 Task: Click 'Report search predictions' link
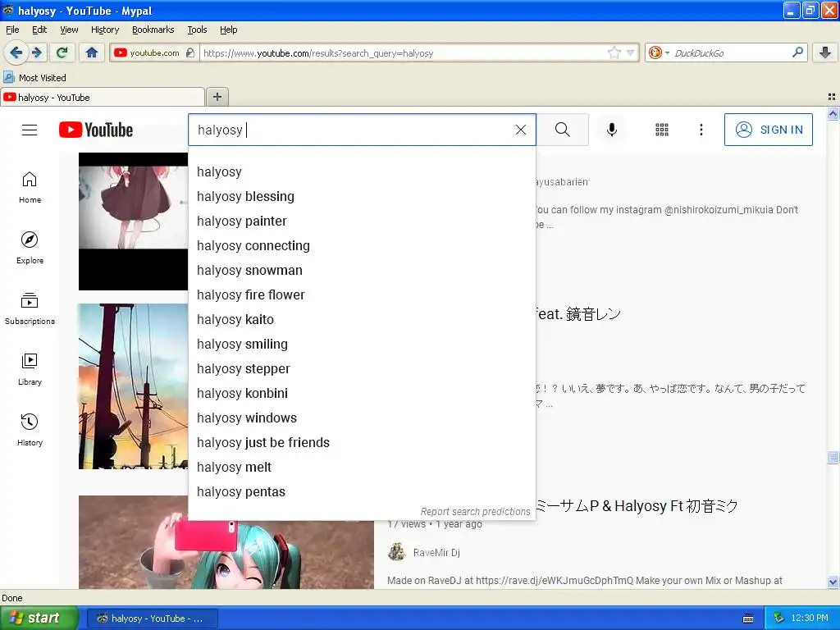[x=475, y=512]
